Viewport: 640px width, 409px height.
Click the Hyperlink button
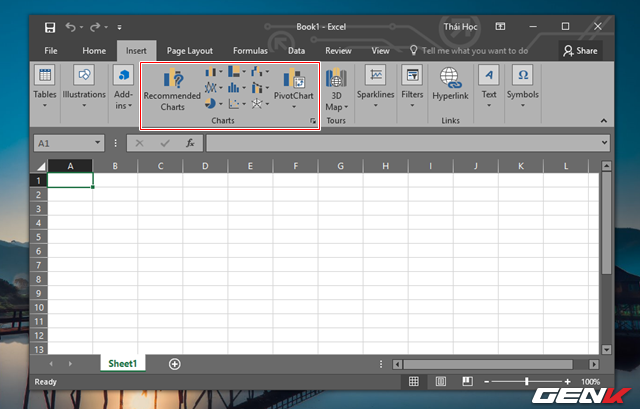[450, 84]
